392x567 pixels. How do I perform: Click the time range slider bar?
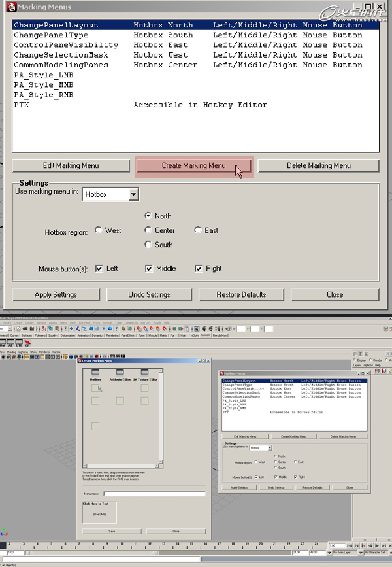coord(93,553)
